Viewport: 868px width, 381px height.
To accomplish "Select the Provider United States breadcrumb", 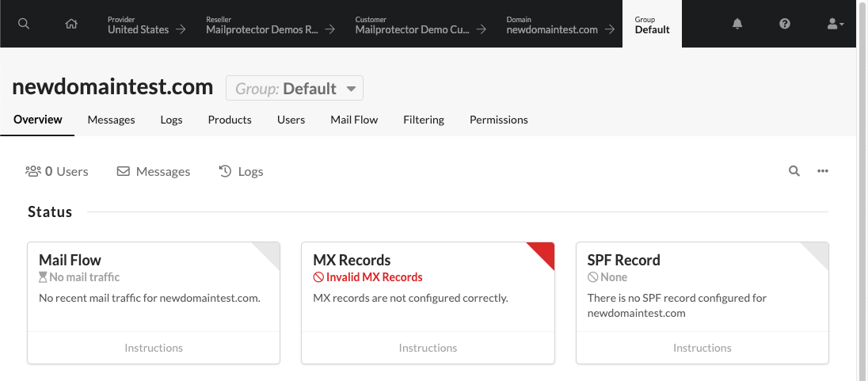I will click(x=147, y=25).
